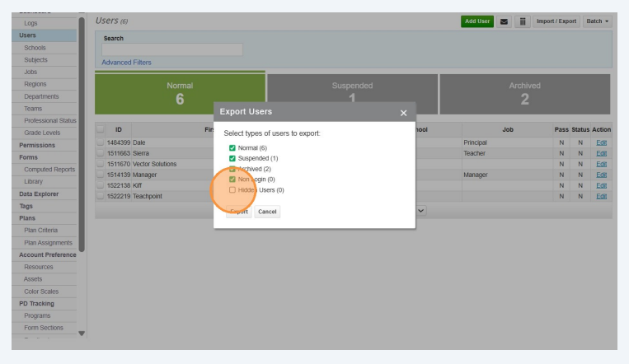The image size is (629, 364).
Task: Open Computed Reports in the sidebar
Action: (49, 170)
